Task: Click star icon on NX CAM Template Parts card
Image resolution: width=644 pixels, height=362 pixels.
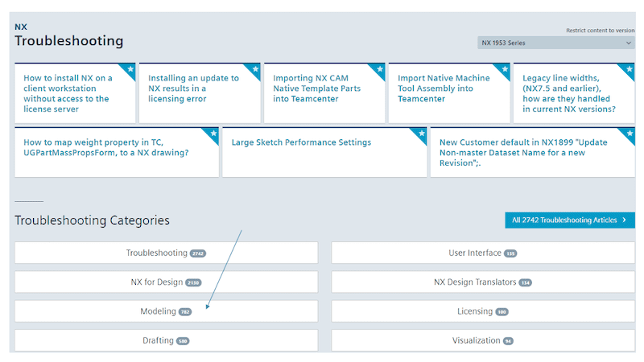Action: coord(380,69)
